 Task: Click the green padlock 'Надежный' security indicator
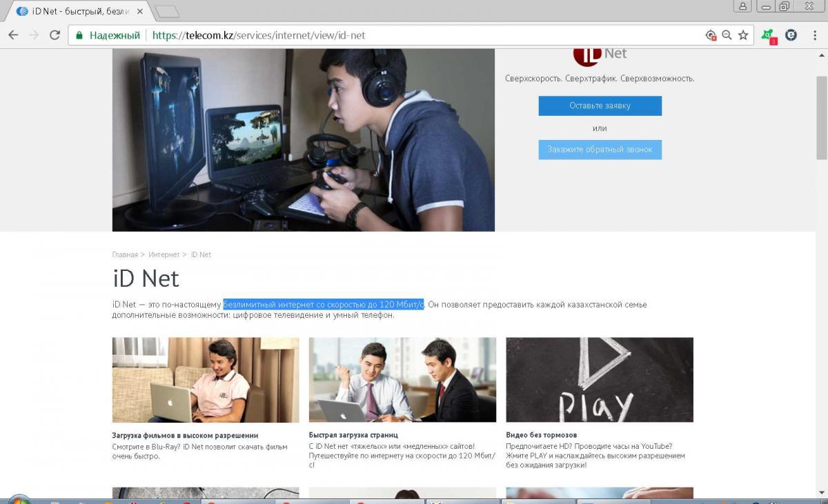tap(108, 35)
